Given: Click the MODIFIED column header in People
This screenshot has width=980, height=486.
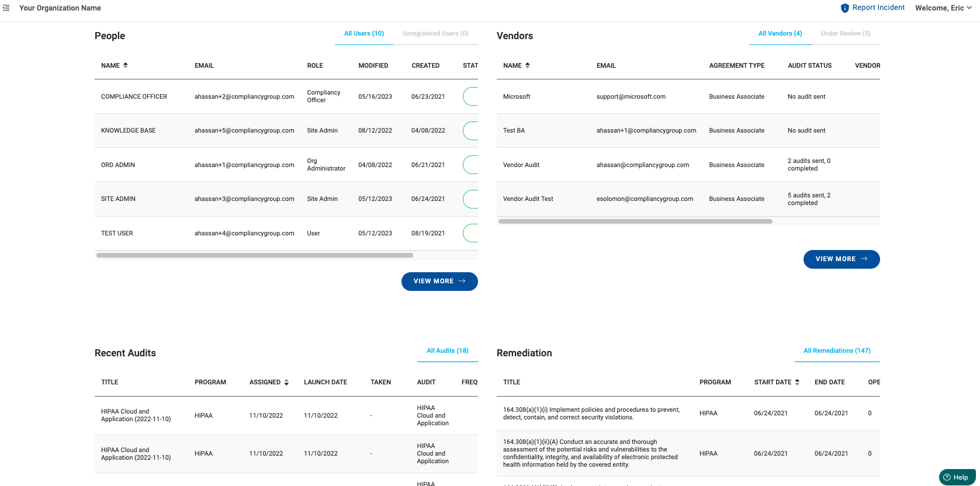Looking at the screenshot, I should (373, 65).
